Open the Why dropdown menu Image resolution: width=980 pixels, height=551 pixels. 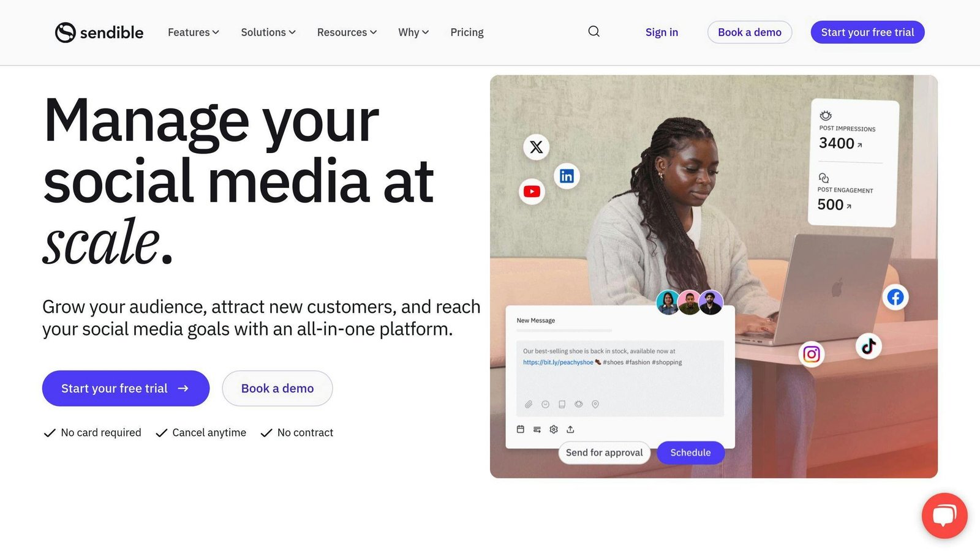(x=413, y=32)
